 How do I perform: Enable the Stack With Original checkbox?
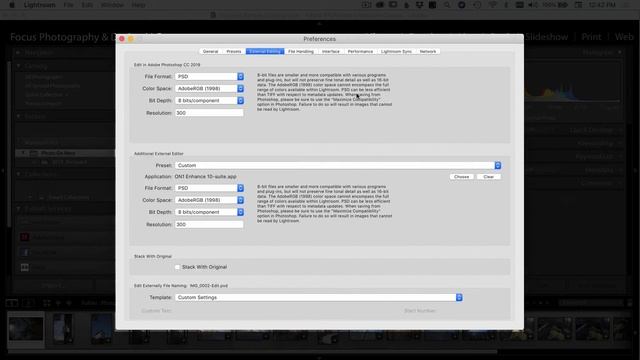[177, 267]
